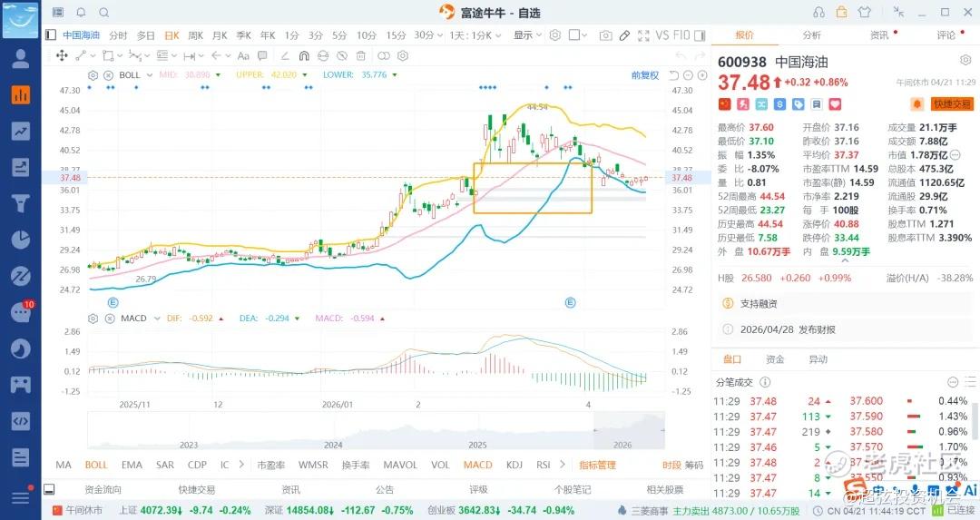Toggle the KDJ sub-chart indicator
980x520 pixels.
pyautogui.click(x=514, y=465)
